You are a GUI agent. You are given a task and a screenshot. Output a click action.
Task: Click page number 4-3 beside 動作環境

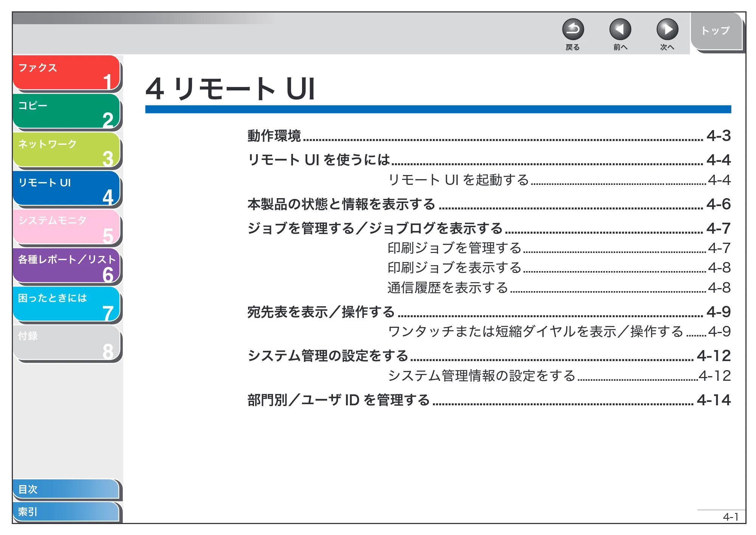click(719, 136)
